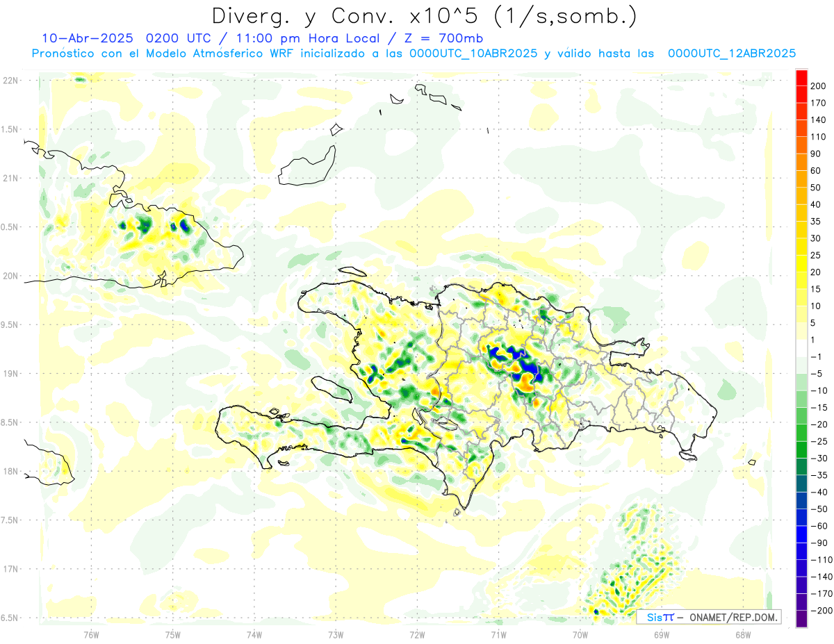Click the '0.5N' latitude label
Image resolution: width=834 pixels, height=644 pixels.
[x=10, y=227]
